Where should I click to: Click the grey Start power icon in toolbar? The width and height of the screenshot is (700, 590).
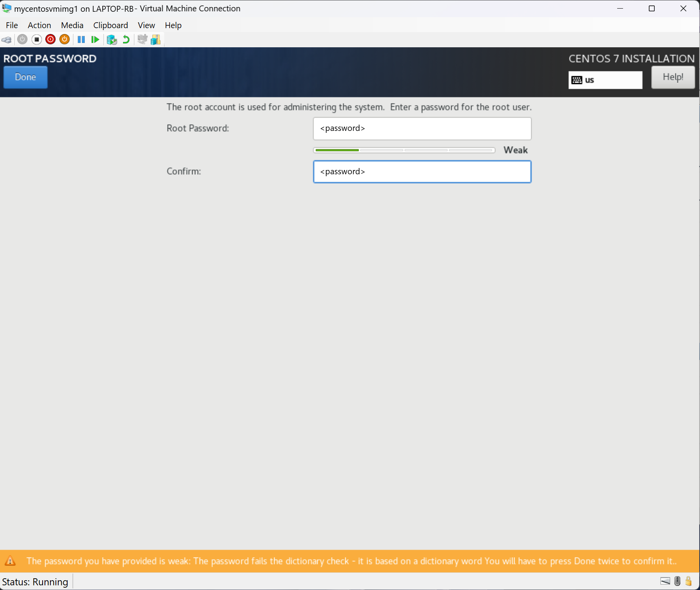click(22, 39)
